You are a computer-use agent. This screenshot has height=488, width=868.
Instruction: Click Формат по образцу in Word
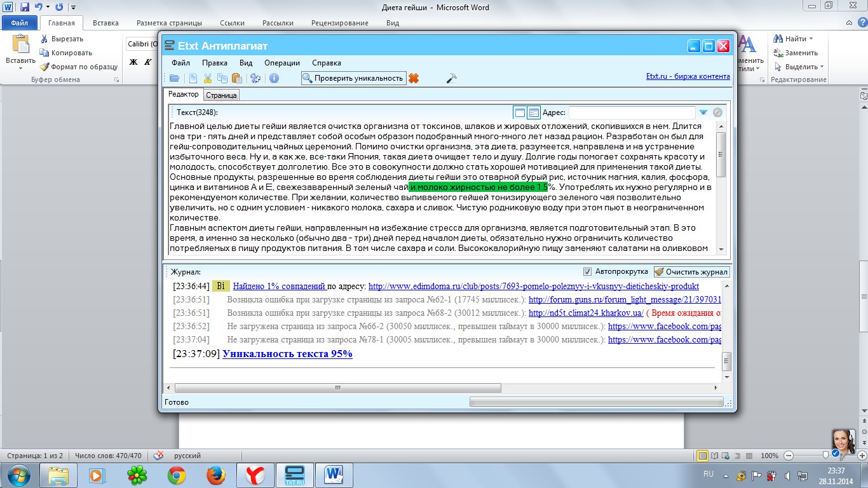click(x=79, y=67)
